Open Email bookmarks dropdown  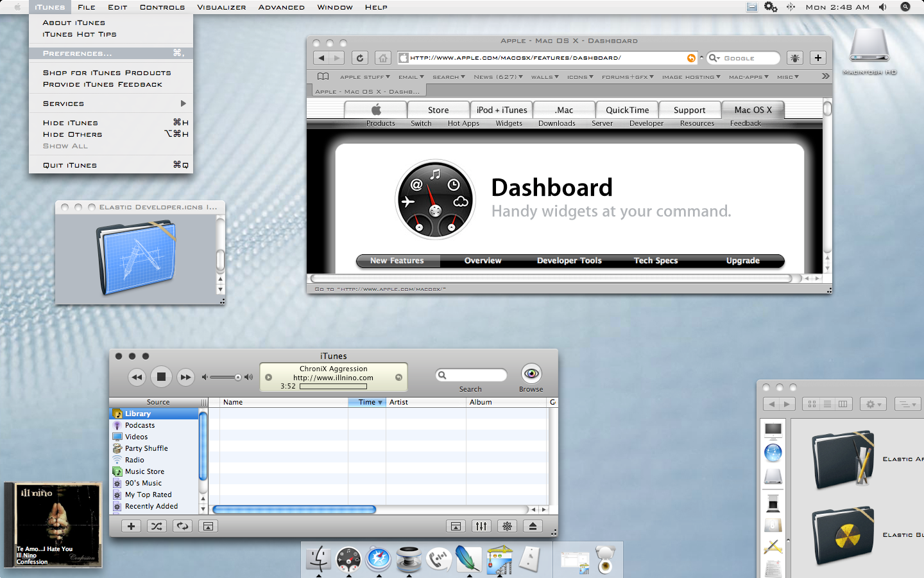[x=411, y=77]
